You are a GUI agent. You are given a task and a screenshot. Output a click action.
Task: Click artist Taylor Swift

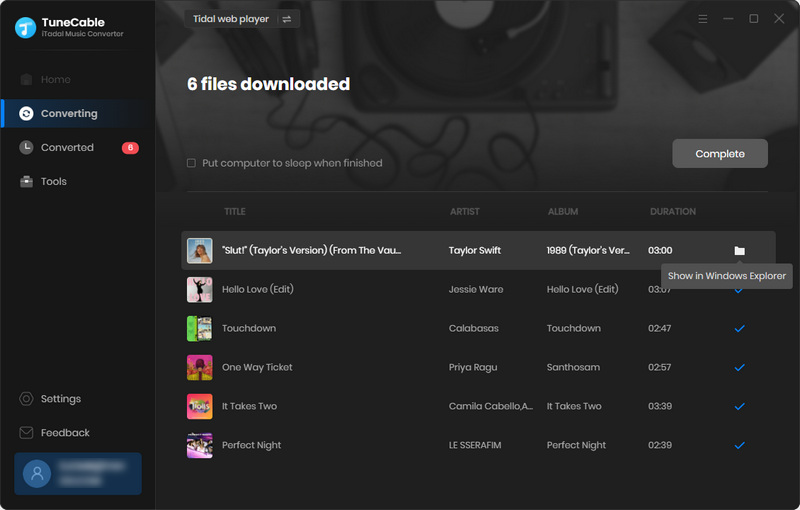[x=474, y=250]
